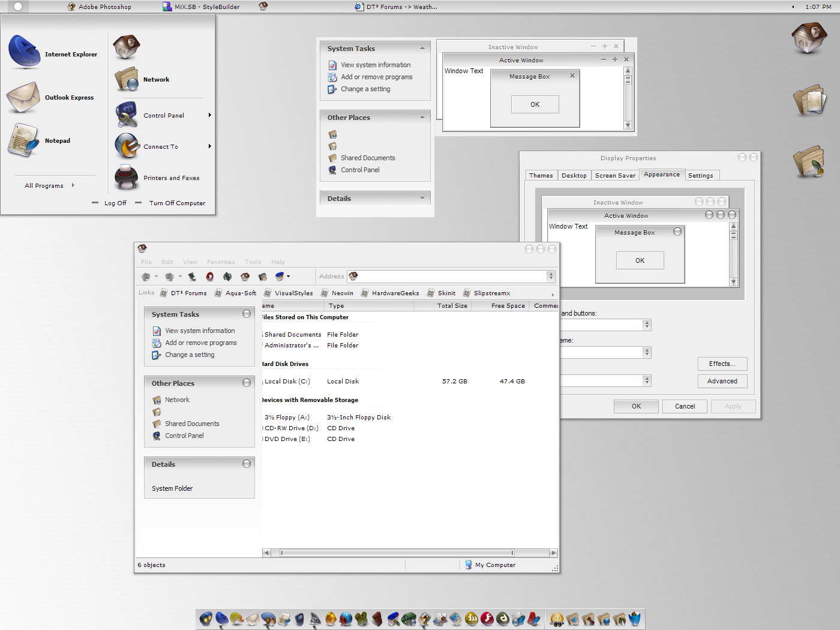Open the color scheme combo box in Display Properties
Screen dimensions: 840x630
pyautogui.click(x=647, y=352)
